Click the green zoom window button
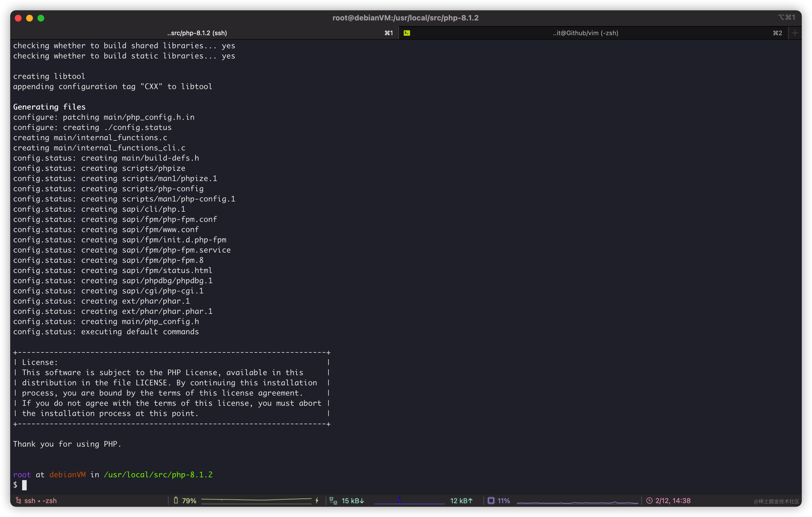Image resolution: width=812 pixels, height=517 pixels. (41, 18)
